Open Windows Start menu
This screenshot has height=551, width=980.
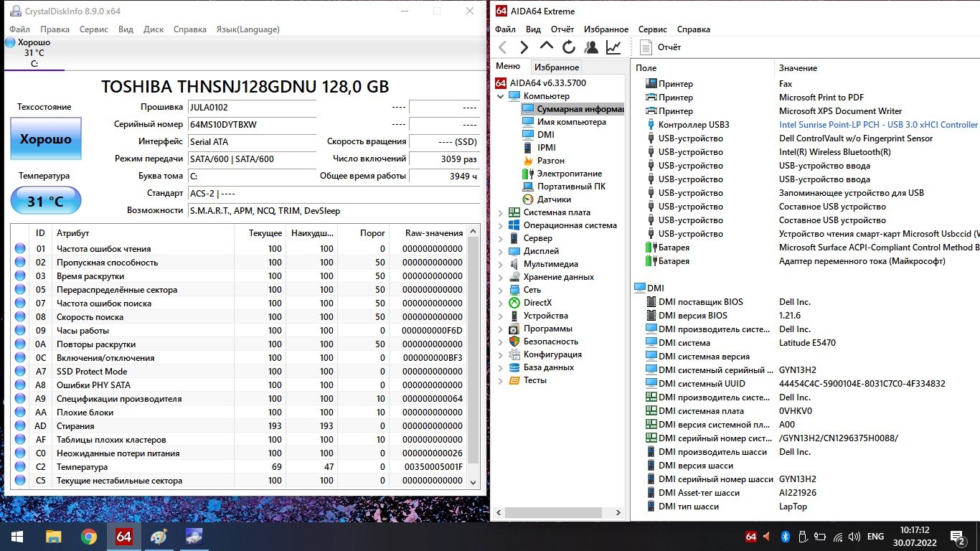[x=17, y=536]
